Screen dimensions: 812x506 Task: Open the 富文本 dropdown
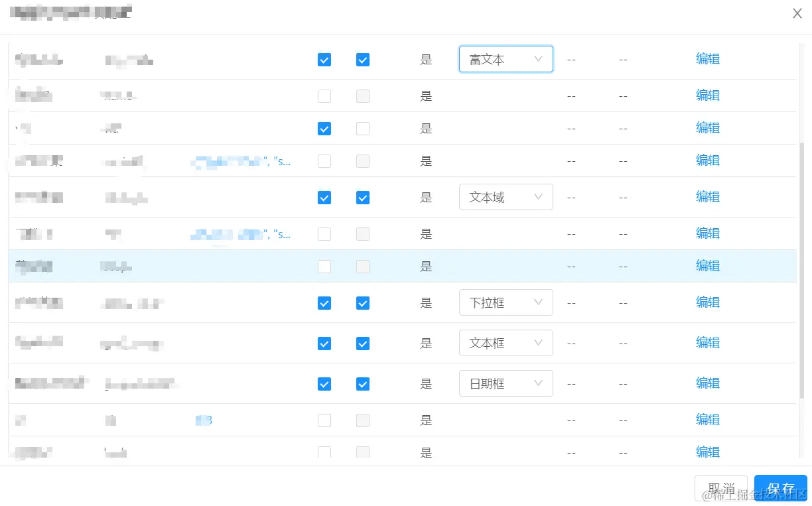pyautogui.click(x=506, y=59)
